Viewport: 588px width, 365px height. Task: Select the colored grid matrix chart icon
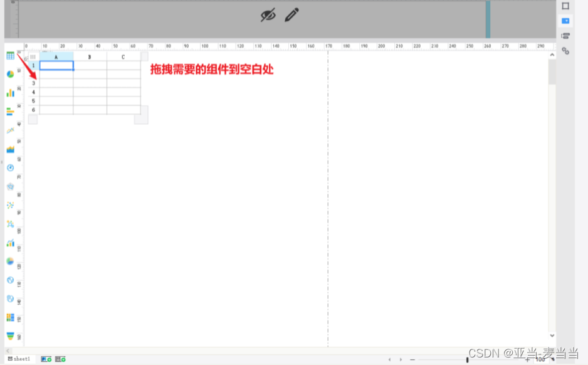10,317
